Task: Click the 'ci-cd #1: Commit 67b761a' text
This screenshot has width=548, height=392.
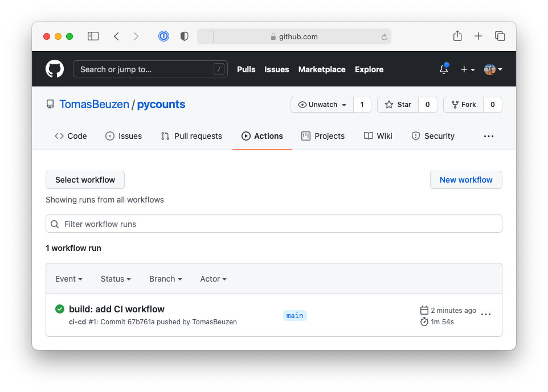Action: (x=112, y=322)
